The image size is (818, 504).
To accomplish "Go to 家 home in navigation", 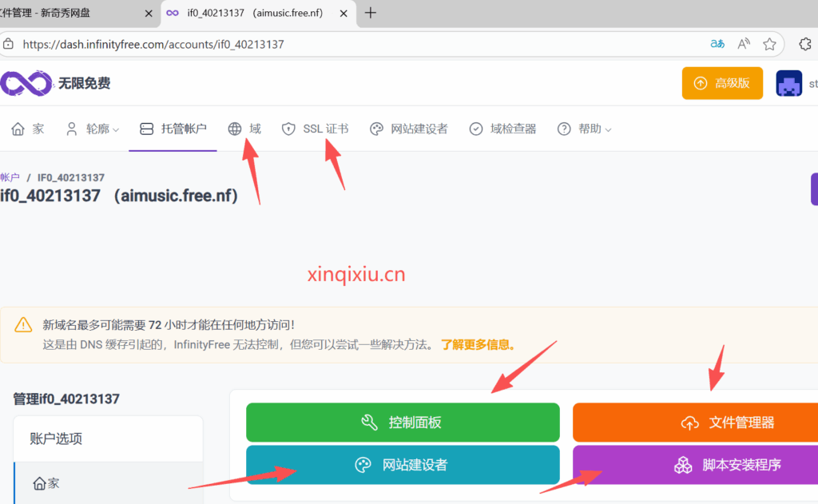I will pyautogui.click(x=28, y=129).
